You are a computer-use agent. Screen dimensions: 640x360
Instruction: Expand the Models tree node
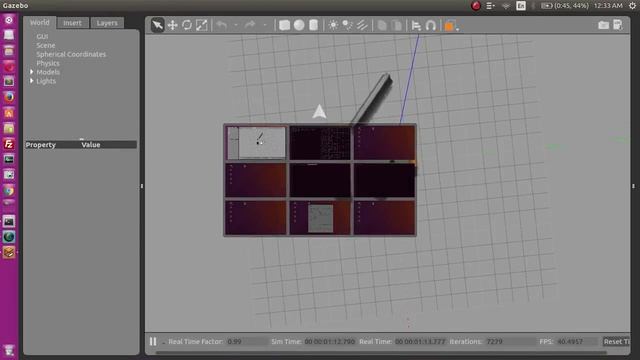[31, 72]
